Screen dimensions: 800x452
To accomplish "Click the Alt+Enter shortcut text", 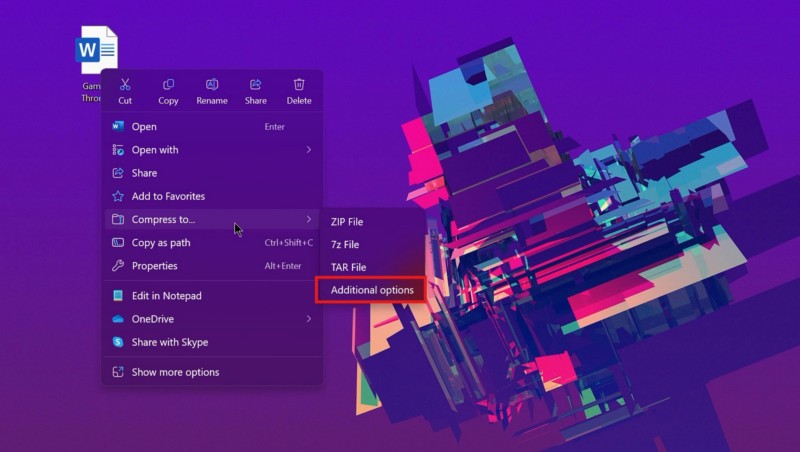I will [283, 266].
